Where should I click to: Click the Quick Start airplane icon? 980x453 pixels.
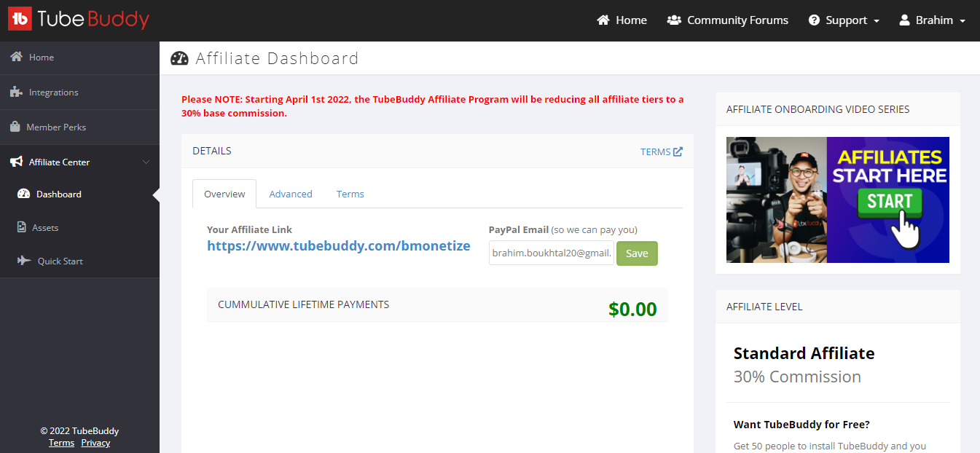coord(24,261)
